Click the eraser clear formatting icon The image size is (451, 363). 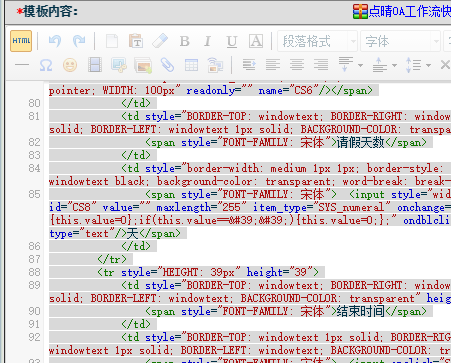(160, 41)
